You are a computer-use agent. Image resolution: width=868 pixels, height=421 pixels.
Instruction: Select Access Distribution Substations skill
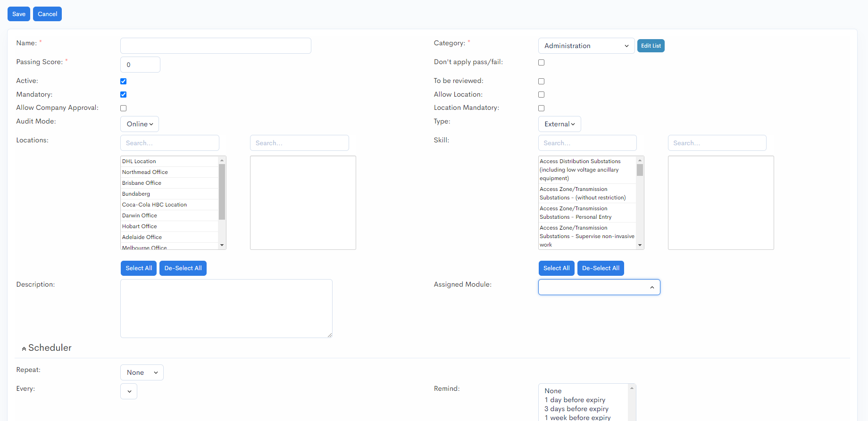[x=587, y=170]
